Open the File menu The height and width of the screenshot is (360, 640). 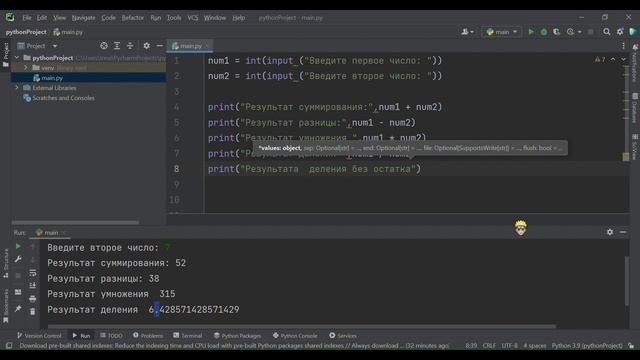click(27, 18)
